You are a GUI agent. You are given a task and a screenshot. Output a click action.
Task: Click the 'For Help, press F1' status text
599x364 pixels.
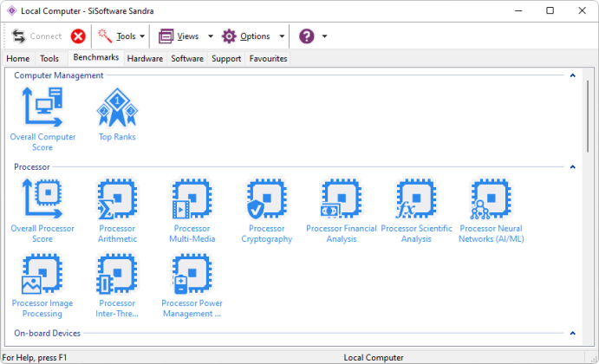click(x=35, y=358)
